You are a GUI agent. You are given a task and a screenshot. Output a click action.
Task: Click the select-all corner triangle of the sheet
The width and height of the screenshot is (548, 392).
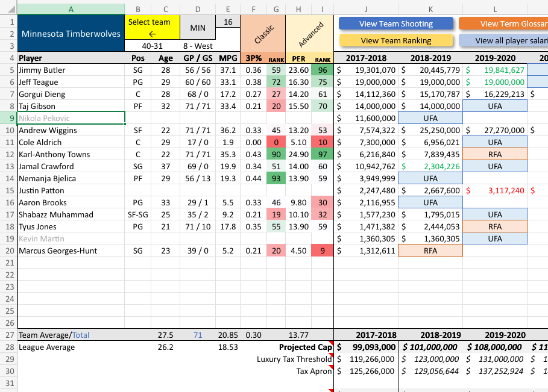(x=8, y=8)
